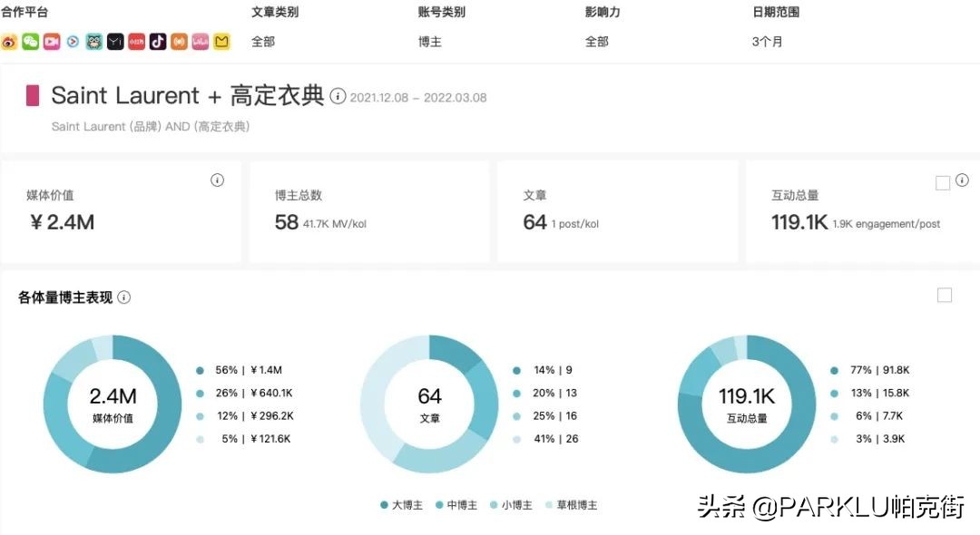The image size is (980, 535).
Task: Click the teal legend dot for 77% | 91.8K
Action: pyautogui.click(x=835, y=370)
